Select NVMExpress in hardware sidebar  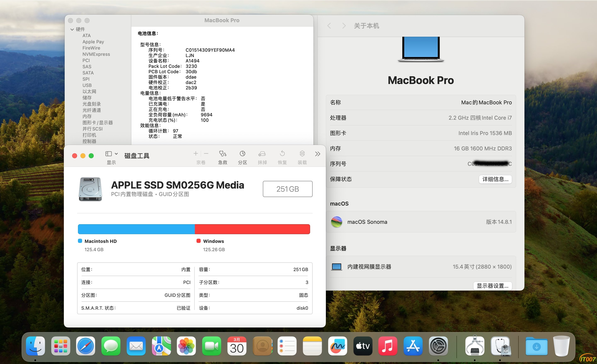[x=96, y=54]
